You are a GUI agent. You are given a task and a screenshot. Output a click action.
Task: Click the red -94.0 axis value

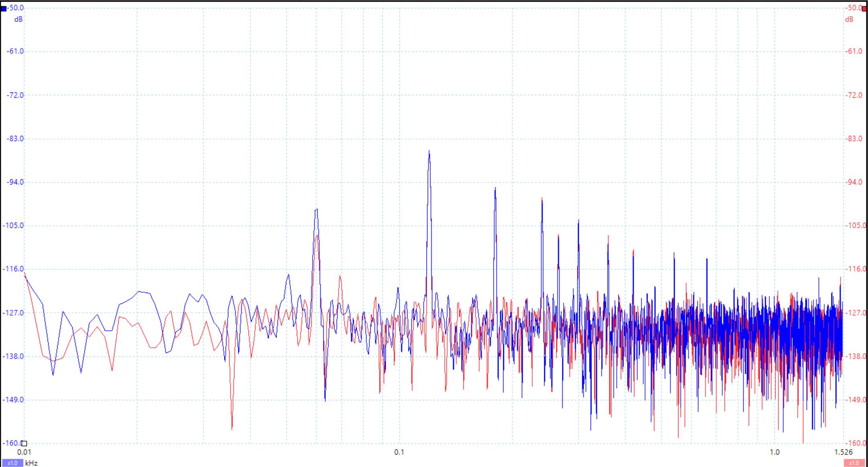click(854, 182)
